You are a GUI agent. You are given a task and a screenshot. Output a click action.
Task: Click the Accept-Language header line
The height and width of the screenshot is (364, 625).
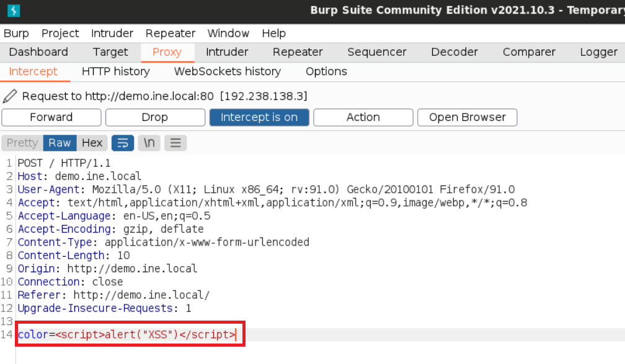click(114, 216)
